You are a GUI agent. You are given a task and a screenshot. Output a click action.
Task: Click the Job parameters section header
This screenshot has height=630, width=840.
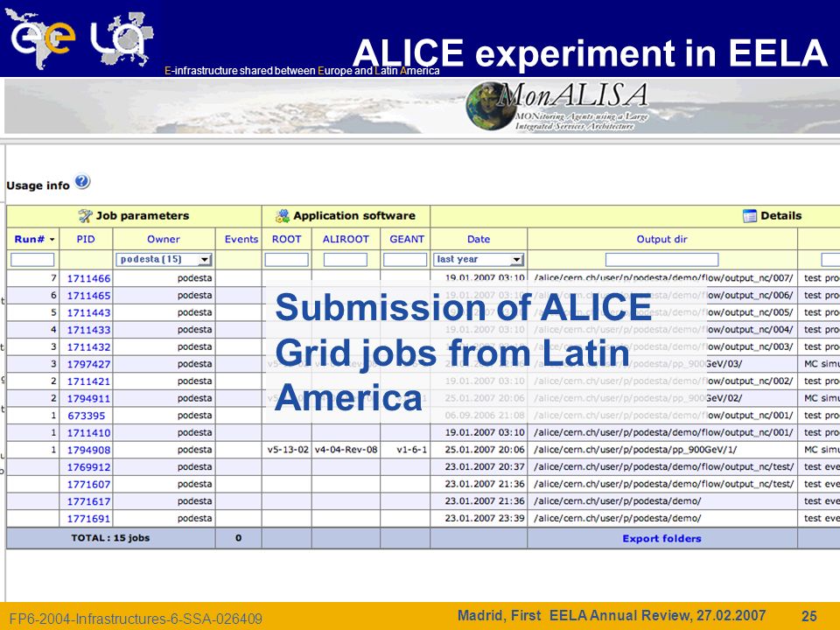[x=134, y=216]
